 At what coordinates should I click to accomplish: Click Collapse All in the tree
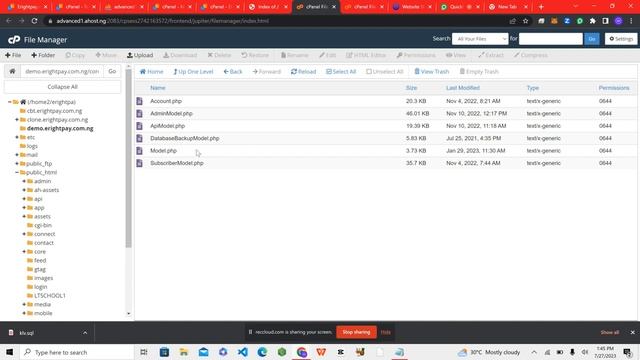[x=62, y=87]
